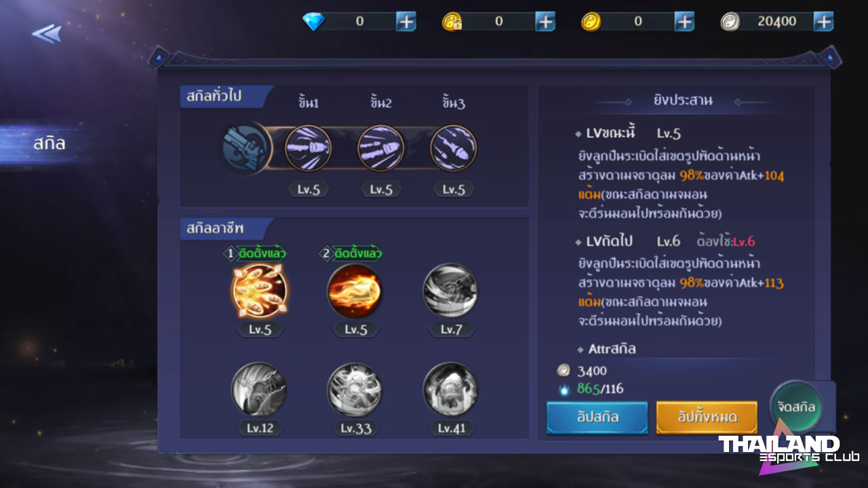The width and height of the screenshot is (868, 488).
Task: Select the locked Lv.12 class skill
Action: [259, 389]
